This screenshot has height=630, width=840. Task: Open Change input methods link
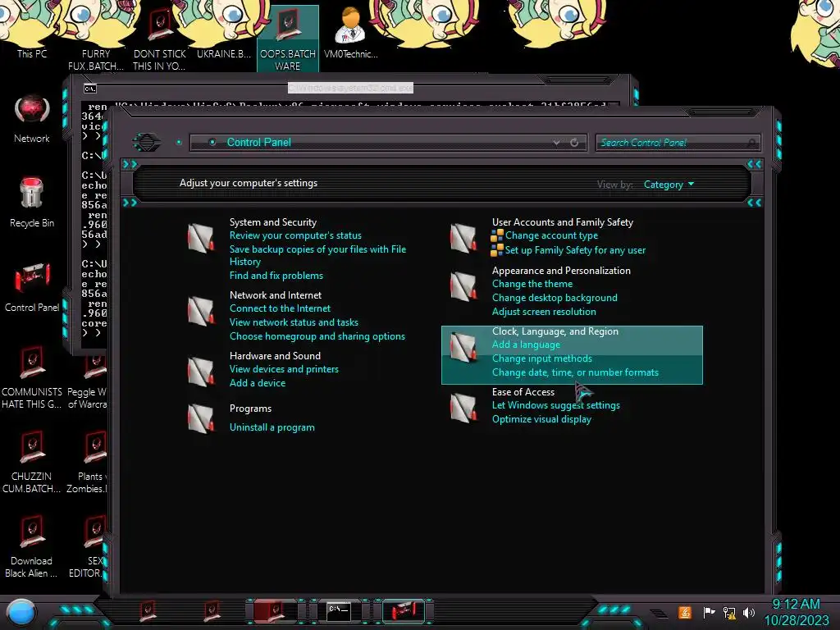[541, 358]
